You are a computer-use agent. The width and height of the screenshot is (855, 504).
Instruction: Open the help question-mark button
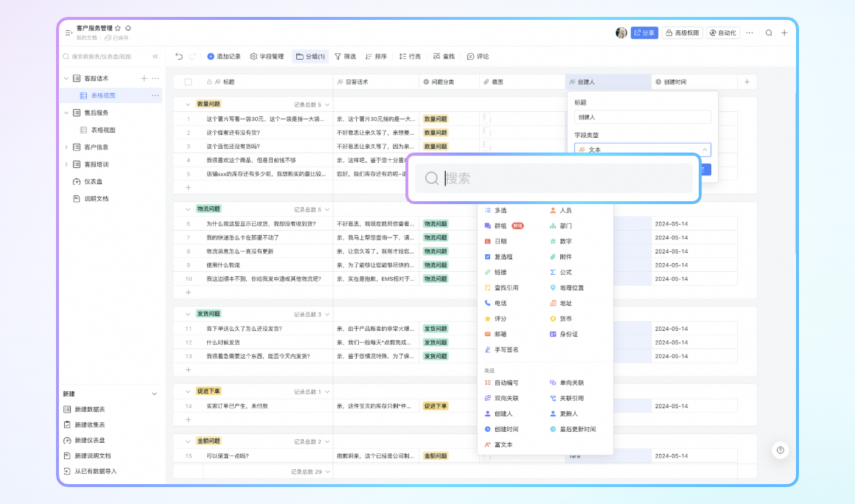[x=781, y=450]
